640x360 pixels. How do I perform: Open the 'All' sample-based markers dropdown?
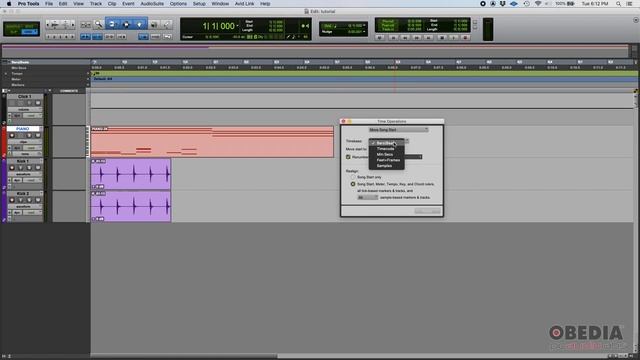(x=368, y=198)
